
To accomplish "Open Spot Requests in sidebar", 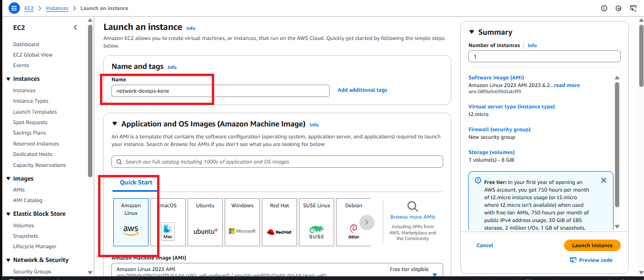I will [30, 122].
